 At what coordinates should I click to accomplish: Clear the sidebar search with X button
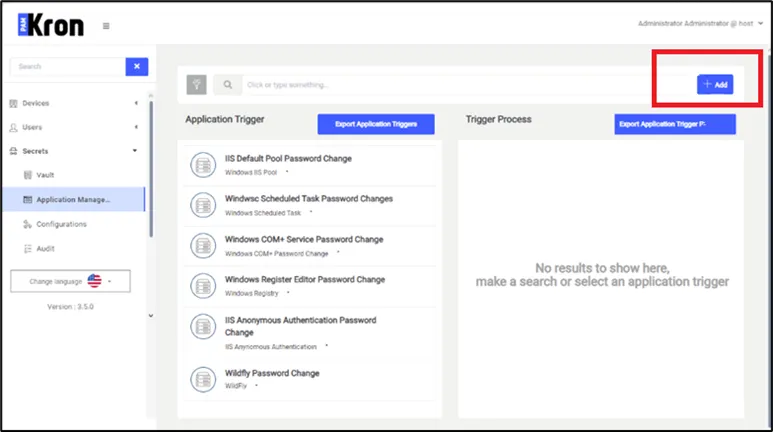click(137, 66)
